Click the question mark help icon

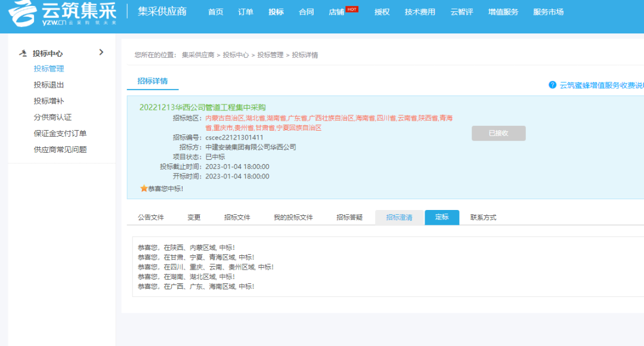tap(552, 85)
